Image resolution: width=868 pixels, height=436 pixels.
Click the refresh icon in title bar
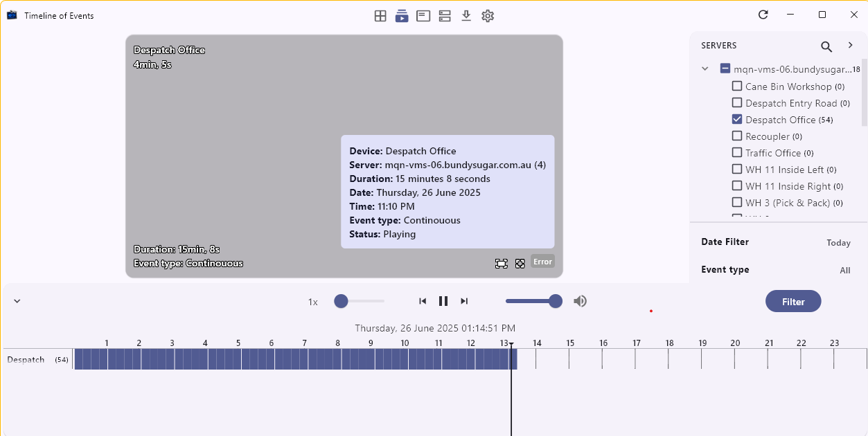click(x=763, y=15)
